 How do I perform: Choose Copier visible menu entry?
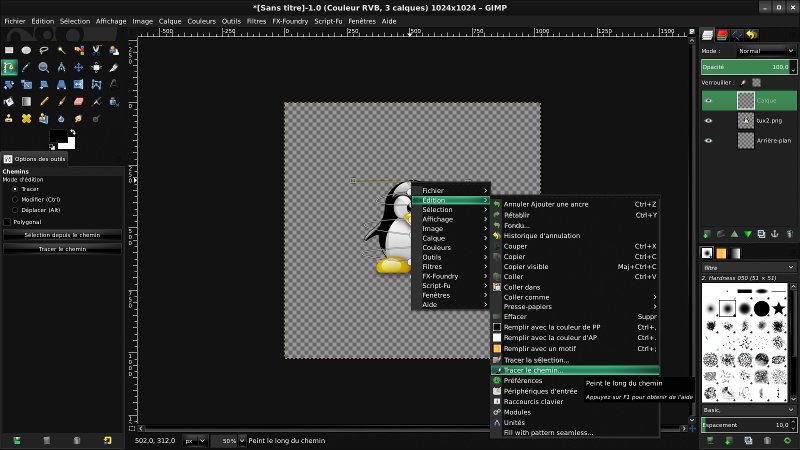coord(575,267)
